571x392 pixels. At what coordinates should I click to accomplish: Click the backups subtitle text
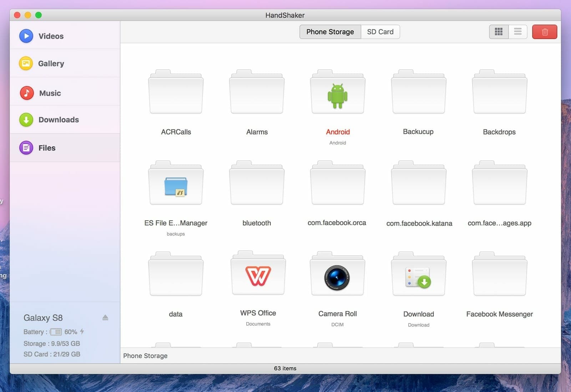click(176, 234)
